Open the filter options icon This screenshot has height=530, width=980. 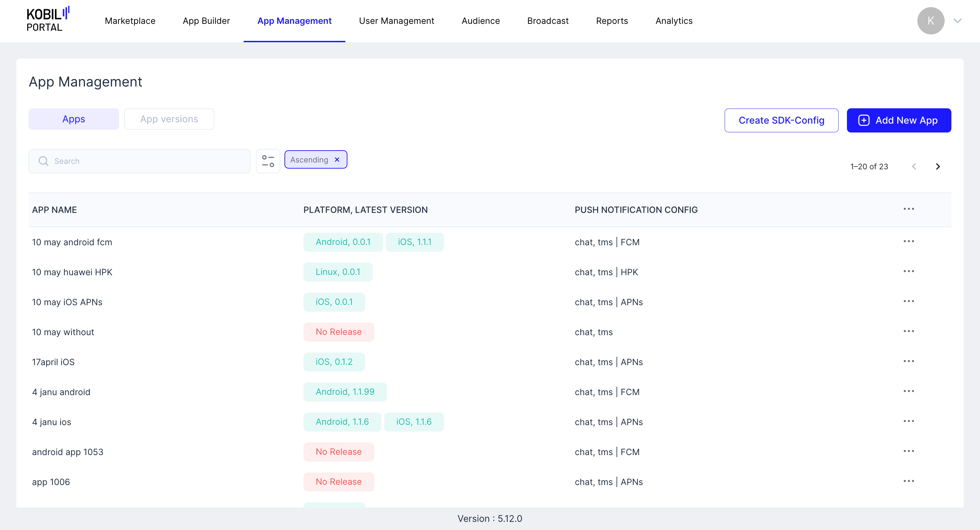click(x=268, y=161)
